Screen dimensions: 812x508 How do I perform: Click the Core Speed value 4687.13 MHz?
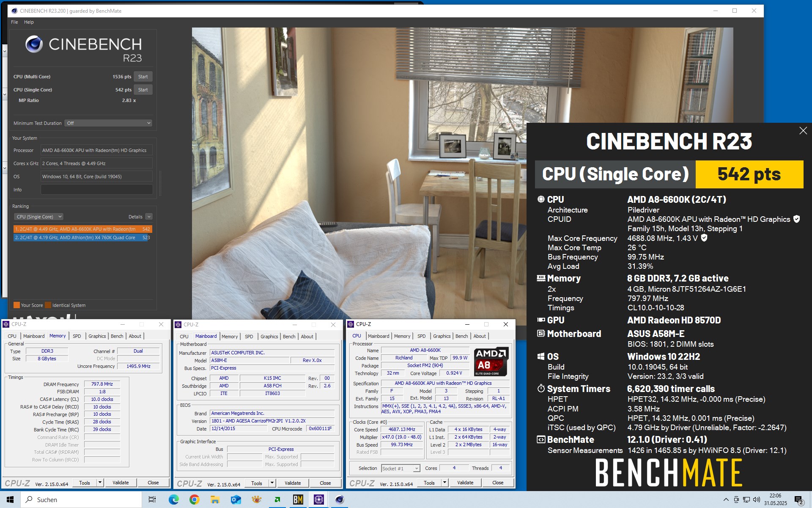coord(402,429)
